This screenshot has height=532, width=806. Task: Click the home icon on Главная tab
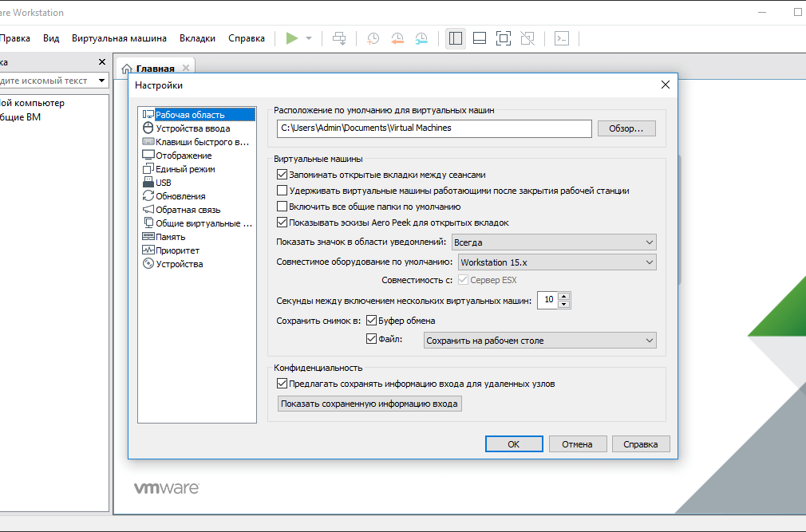(127, 69)
